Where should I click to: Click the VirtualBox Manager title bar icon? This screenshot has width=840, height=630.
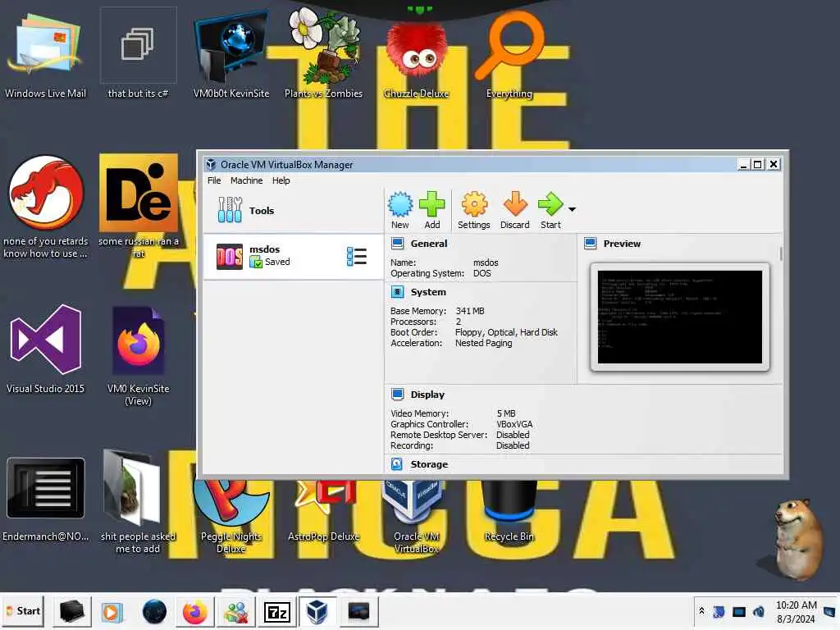[211, 164]
